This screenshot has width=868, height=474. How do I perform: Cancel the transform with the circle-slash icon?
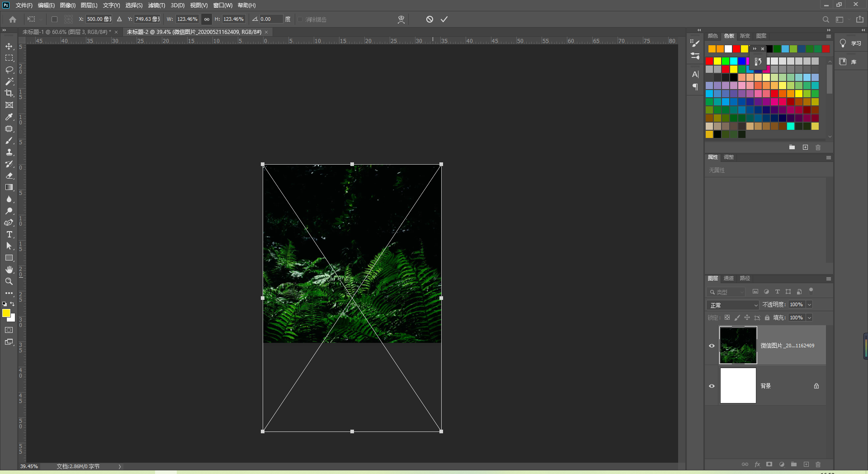pos(429,19)
